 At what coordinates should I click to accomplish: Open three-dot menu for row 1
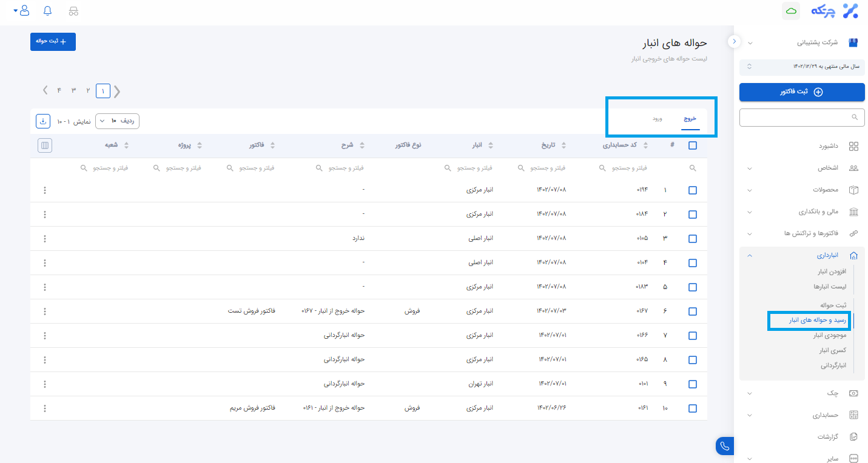(45, 190)
